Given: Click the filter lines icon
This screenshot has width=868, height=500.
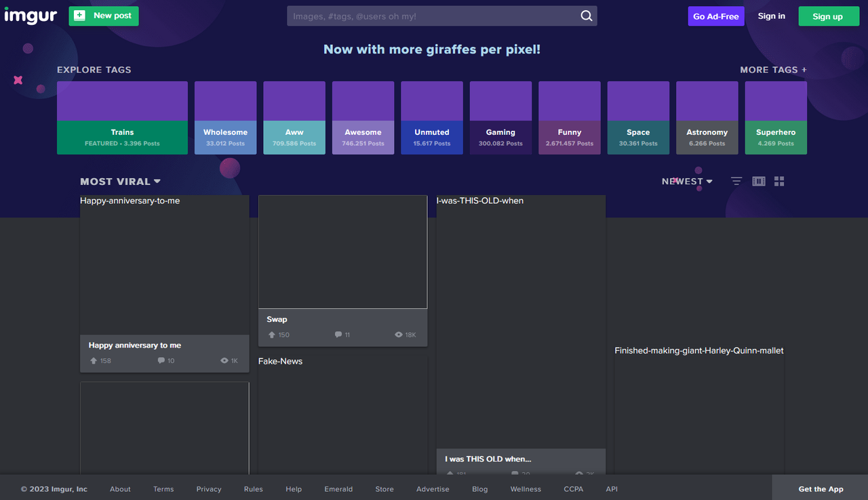Looking at the screenshot, I should point(736,182).
